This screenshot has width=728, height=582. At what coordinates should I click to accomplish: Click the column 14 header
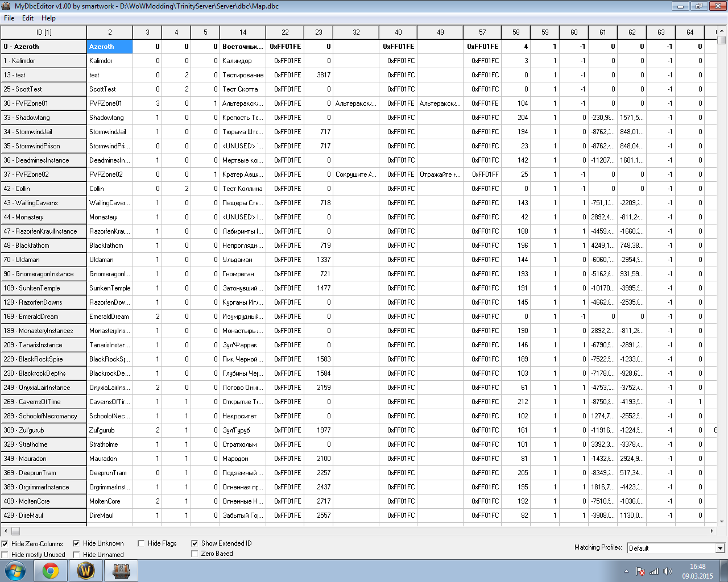(243, 32)
